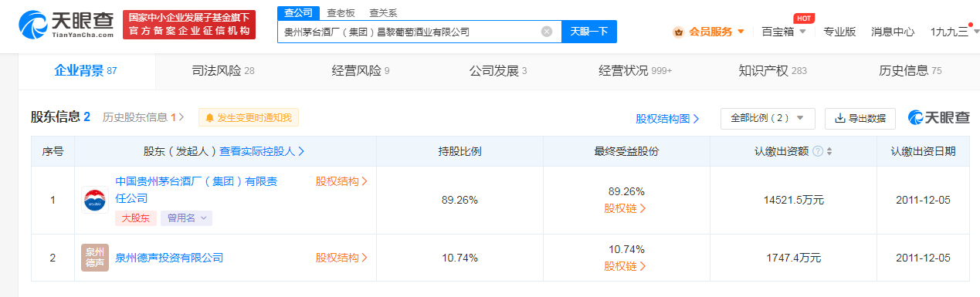The height and width of the screenshot is (297, 980).
Task: Open 百宝箱 dropdown menu
Action: coord(784,32)
